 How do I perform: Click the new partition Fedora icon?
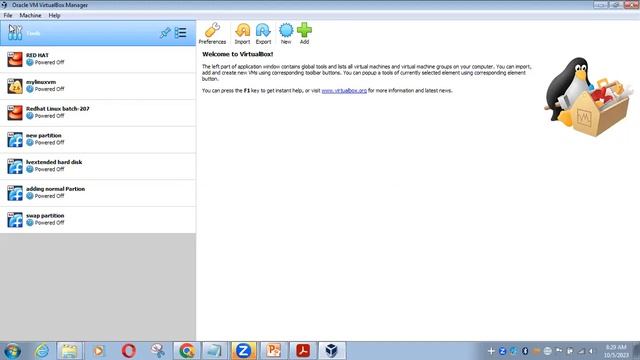click(15, 140)
